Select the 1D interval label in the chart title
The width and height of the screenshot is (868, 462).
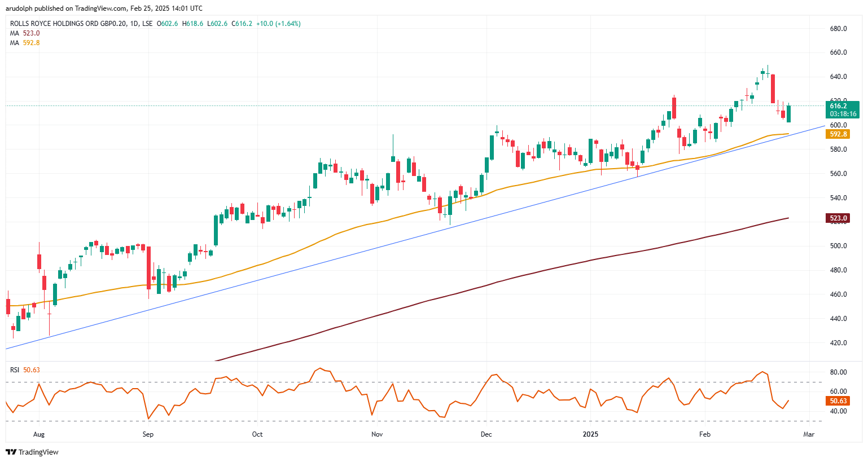[x=134, y=24]
